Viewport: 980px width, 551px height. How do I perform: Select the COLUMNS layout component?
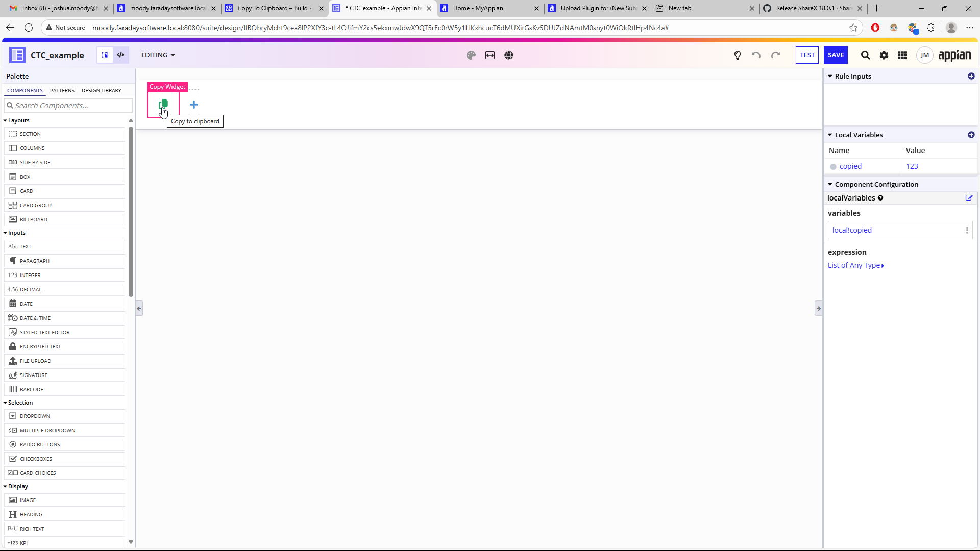(64, 148)
